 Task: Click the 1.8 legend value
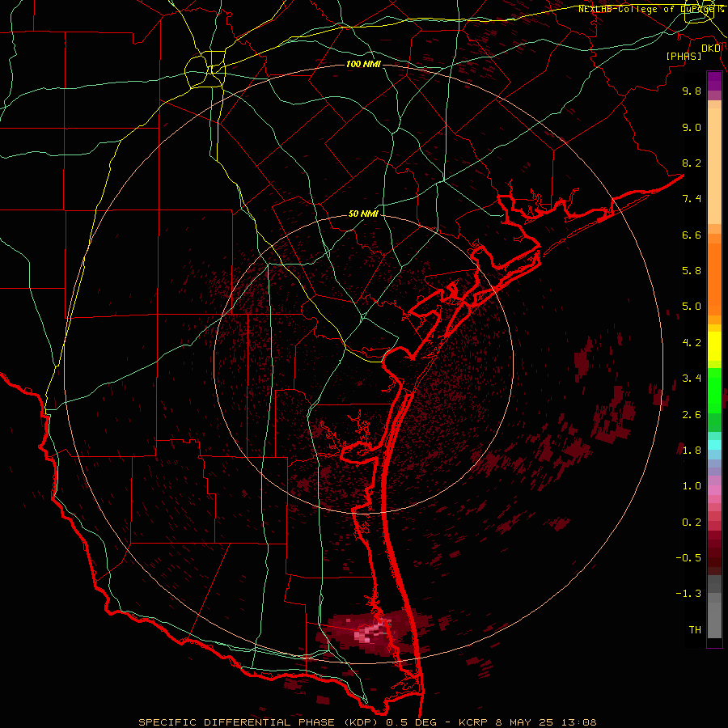[692, 451]
